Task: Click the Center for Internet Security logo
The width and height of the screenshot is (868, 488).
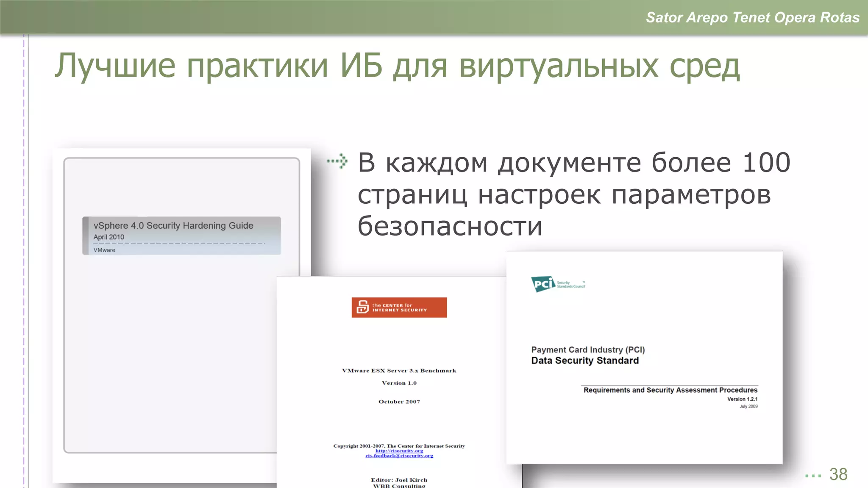Action: click(399, 308)
